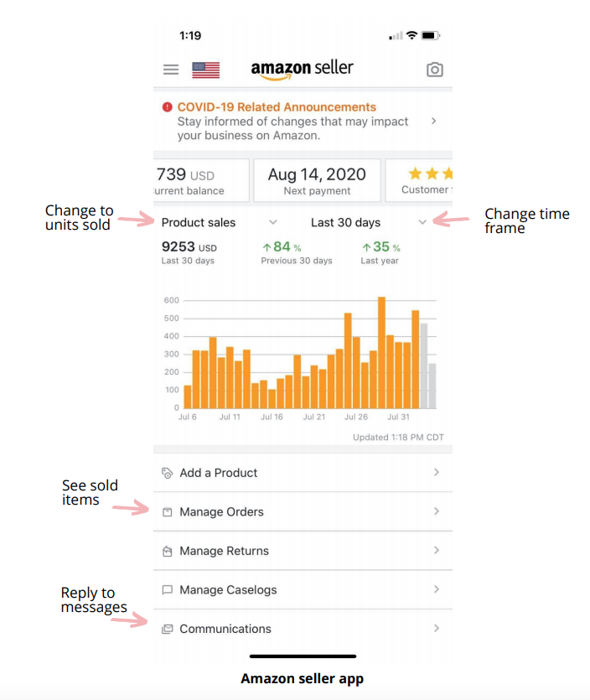Open the hamburger menu icon
The width and height of the screenshot is (590, 700).
coord(170,70)
